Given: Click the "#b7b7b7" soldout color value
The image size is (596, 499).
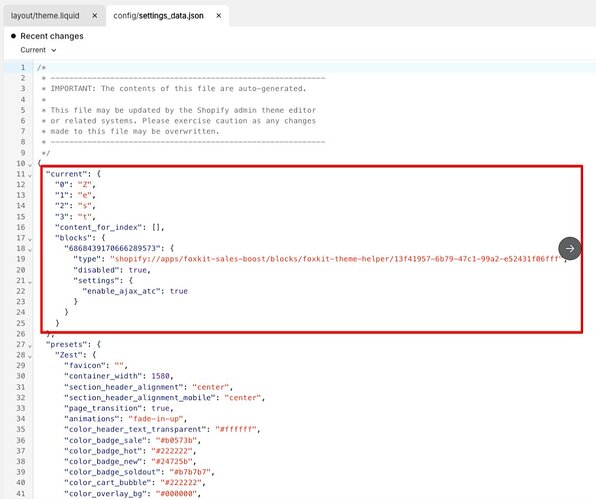Looking at the screenshot, I should tap(190, 472).
